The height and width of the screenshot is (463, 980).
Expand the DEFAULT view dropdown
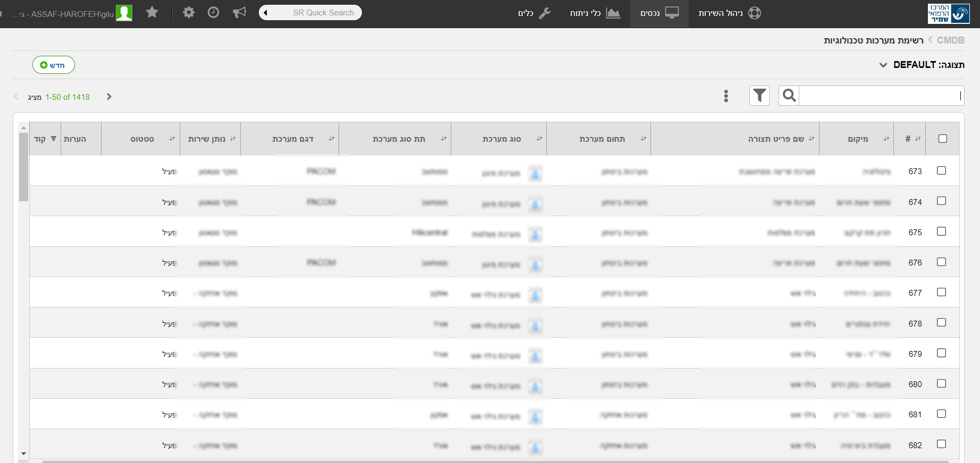click(x=883, y=65)
